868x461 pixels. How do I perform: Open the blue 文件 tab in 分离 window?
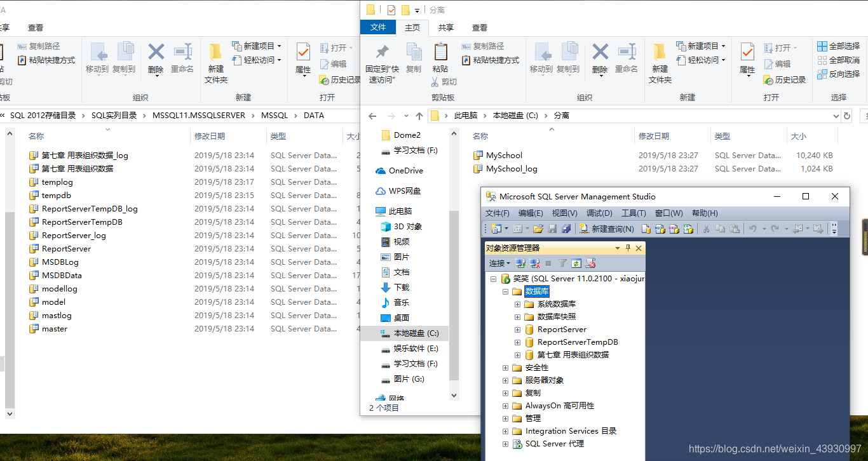click(378, 27)
